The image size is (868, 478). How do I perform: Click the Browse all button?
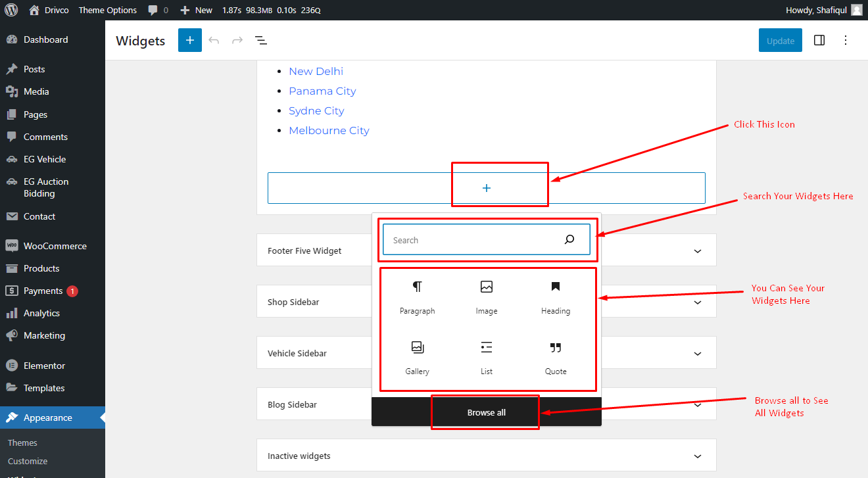click(x=487, y=412)
